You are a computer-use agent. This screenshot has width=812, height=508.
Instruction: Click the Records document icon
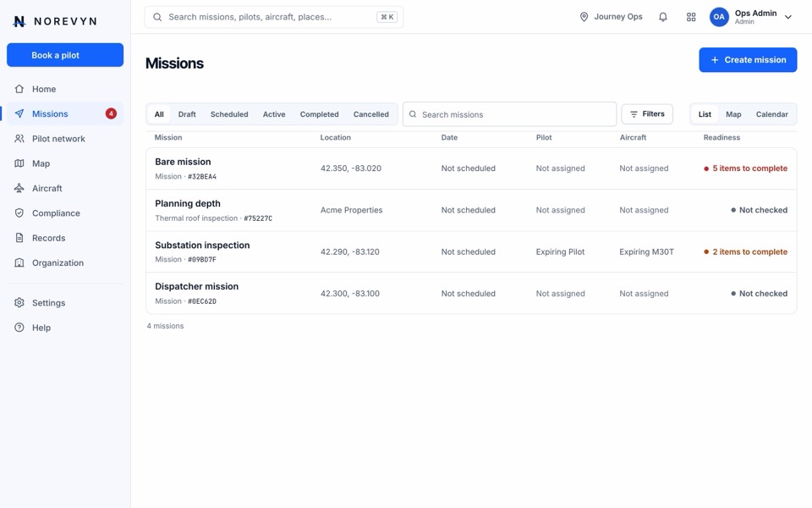click(19, 238)
